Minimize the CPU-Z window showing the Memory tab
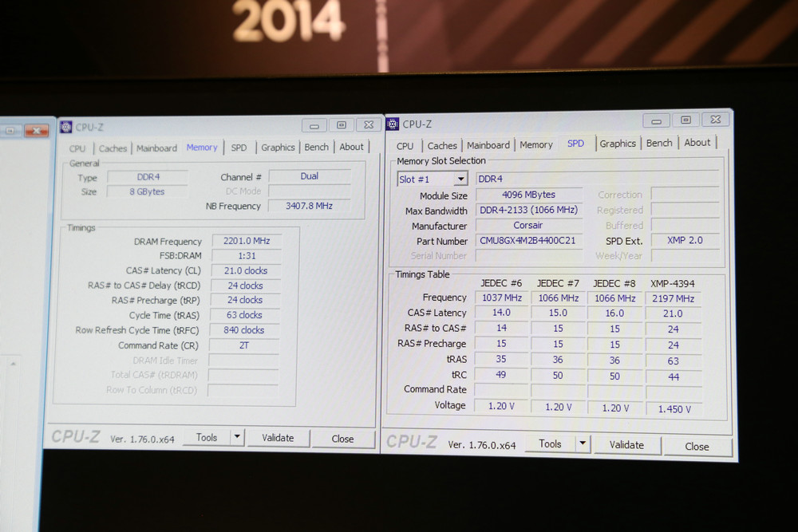 pos(314,125)
